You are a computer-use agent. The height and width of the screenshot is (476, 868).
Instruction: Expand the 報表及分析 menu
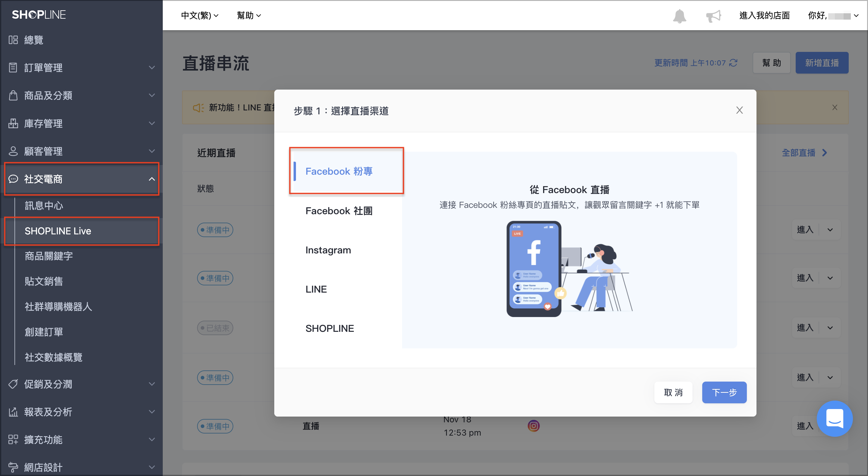pos(152,411)
